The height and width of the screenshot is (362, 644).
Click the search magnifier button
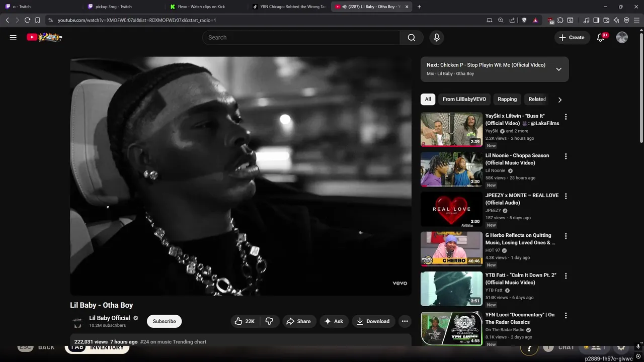(412, 38)
